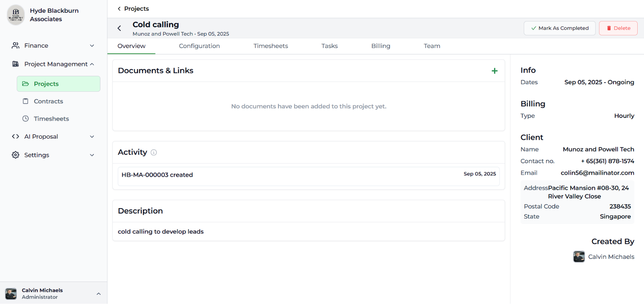Click postal code 238435

tap(620, 207)
